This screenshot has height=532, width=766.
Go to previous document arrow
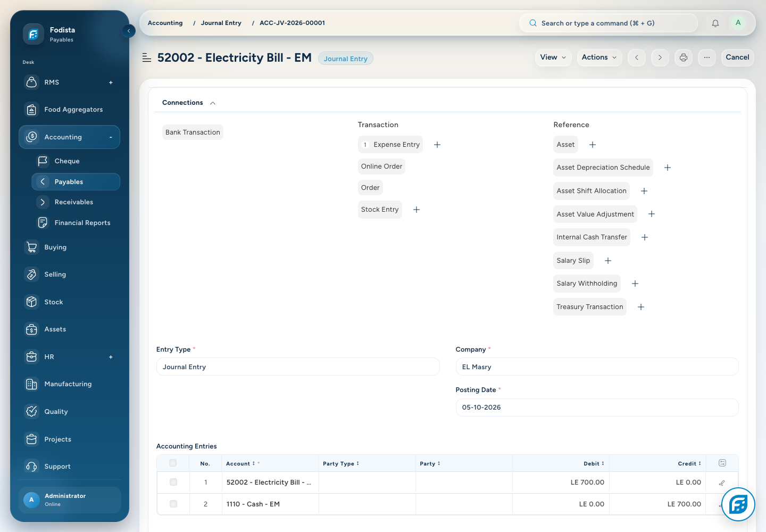point(637,57)
